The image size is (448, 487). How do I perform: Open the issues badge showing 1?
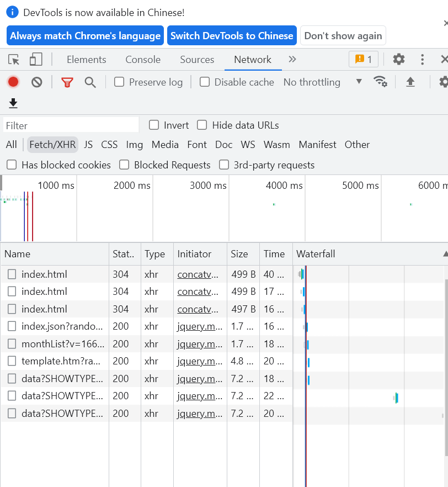click(363, 59)
